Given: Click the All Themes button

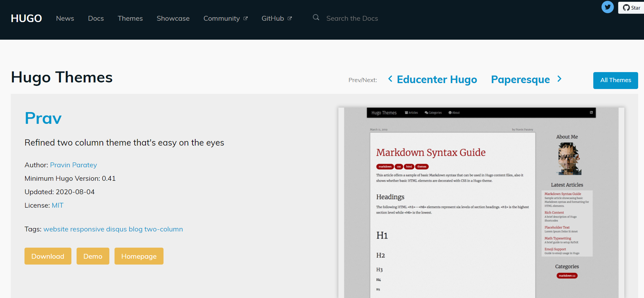Looking at the screenshot, I should (x=616, y=80).
